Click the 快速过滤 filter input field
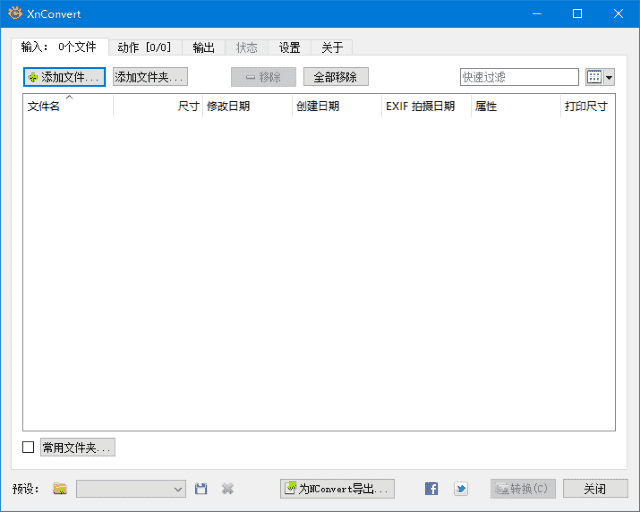The height and width of the screenshot is (512, 640). pos(518,77)
